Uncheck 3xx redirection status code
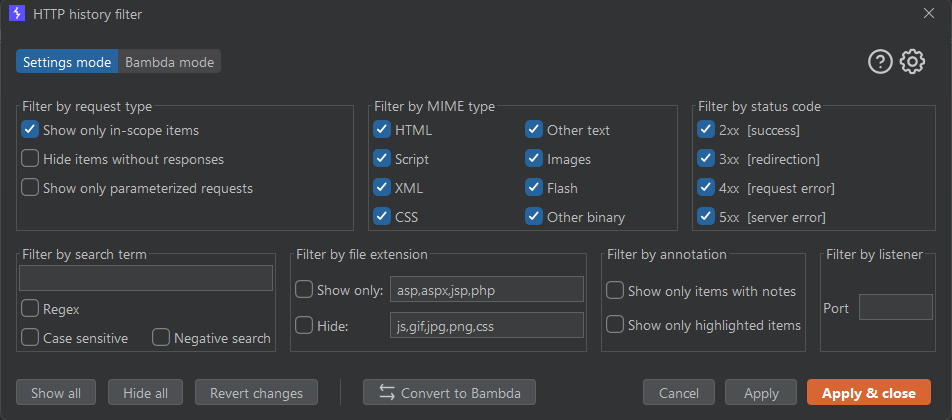The width and height of the screenshot is (952, 420). pyautogui.click(x=706, y=159)
